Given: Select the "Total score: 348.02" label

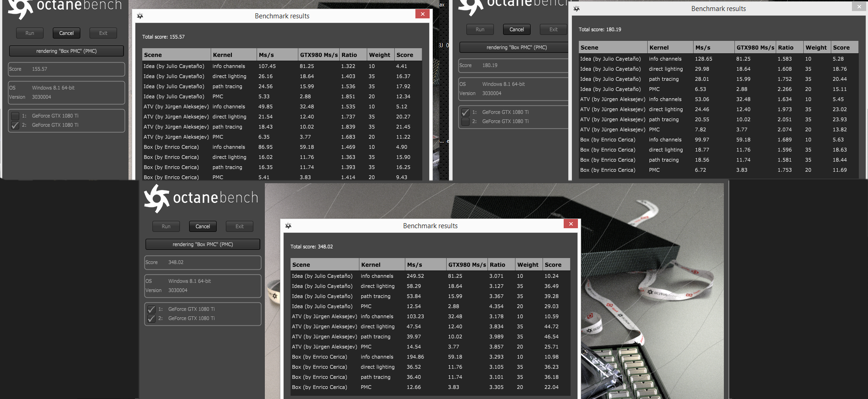Looking at the screenshot, I should pos(312,247).
